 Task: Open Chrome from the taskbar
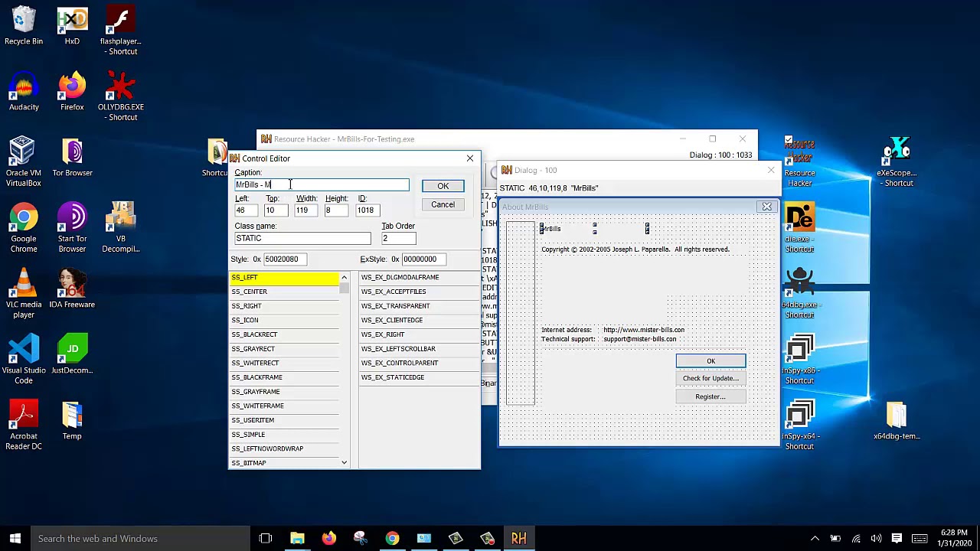392,538
